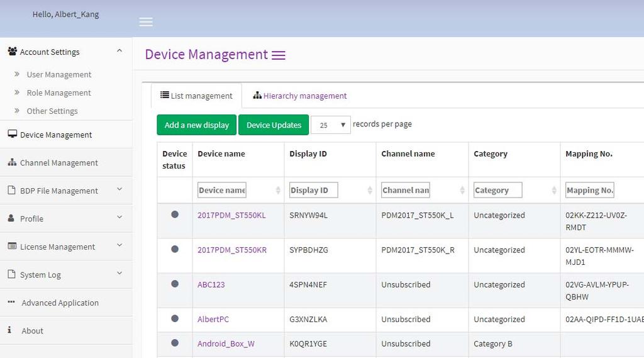Click Display ID cell K0QR1YGE
This screenshot has width=644, height=358.
(x=308, y=344)
